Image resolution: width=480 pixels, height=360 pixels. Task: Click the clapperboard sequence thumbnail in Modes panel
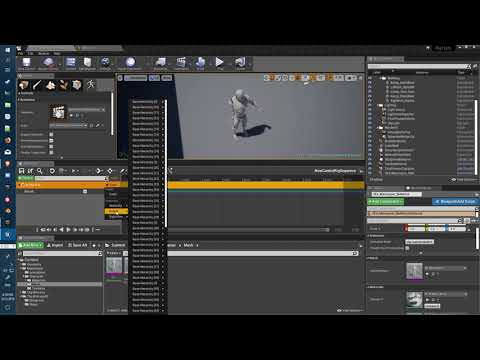click(x=58, y=112)
